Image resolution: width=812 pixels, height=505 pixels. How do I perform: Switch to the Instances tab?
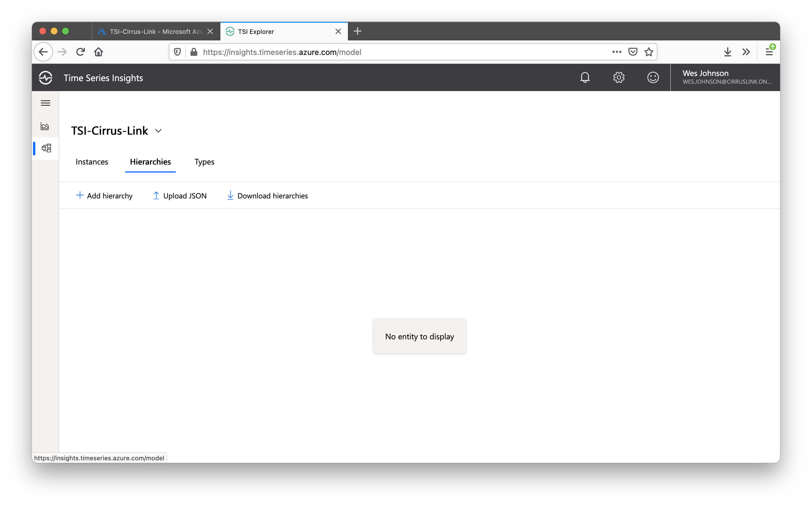click(x=92, y=162)
